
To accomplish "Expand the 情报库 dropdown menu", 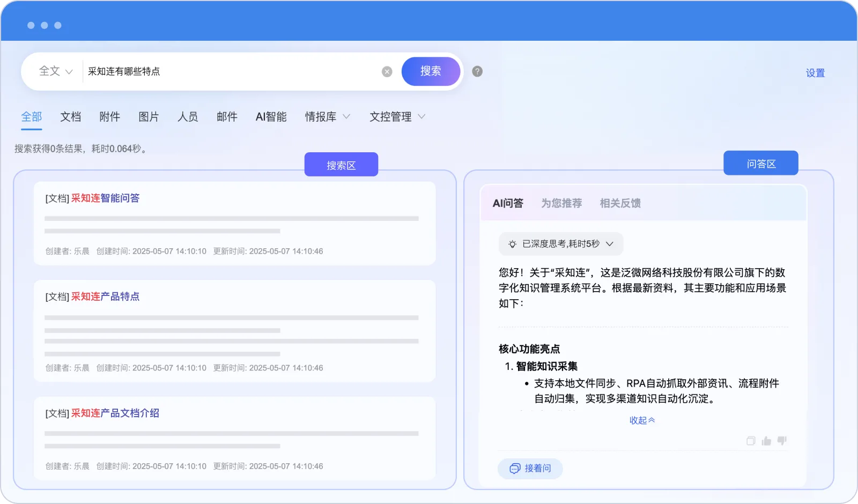I will 327,116.
